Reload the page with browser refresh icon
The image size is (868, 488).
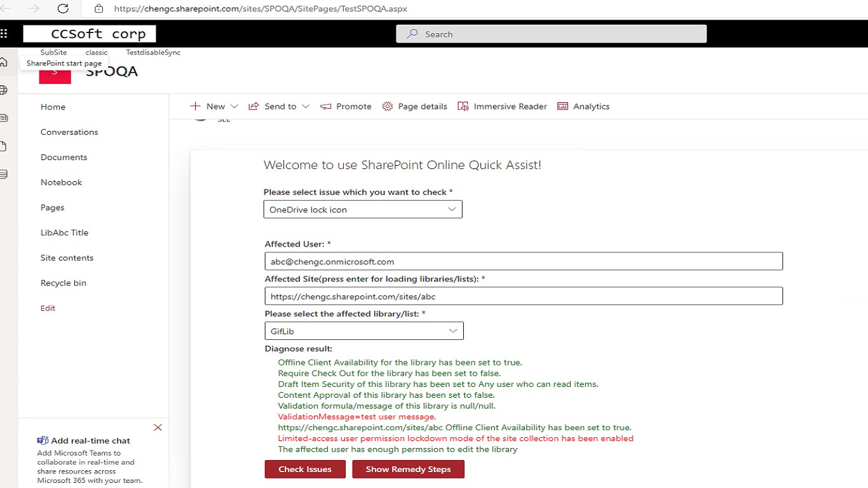click(63, 9)
